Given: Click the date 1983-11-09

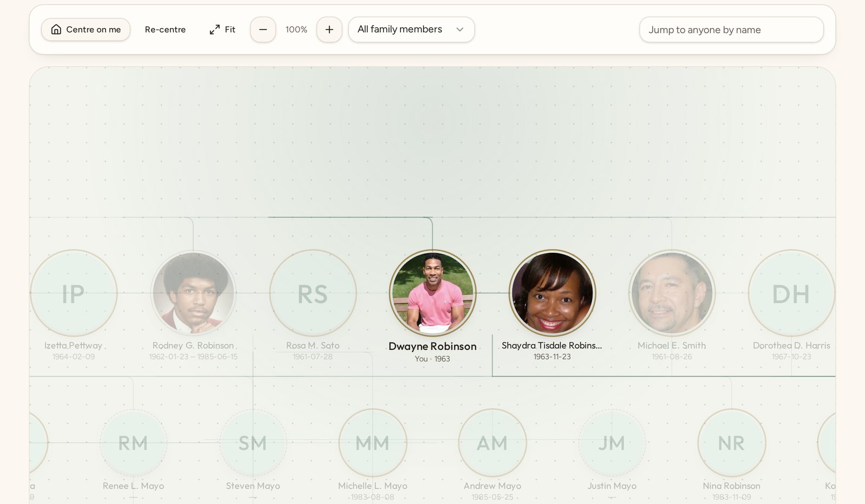Looking at the screenshot, I should [x=731, y=497].
